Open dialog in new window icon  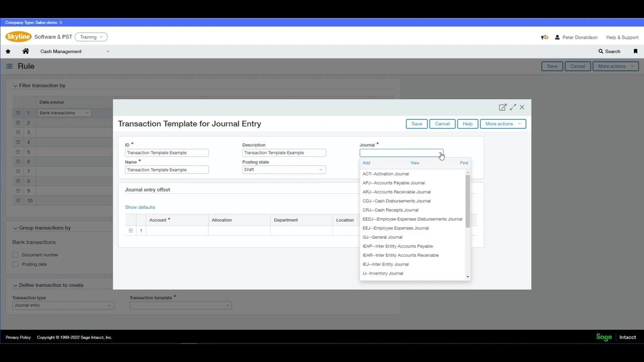tap(502, 107)
